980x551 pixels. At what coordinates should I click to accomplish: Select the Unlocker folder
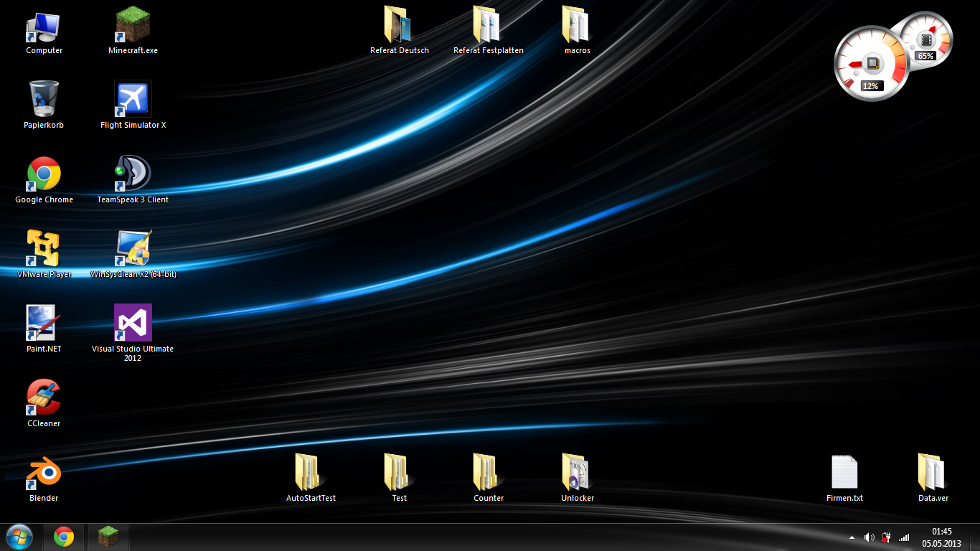click(577, 472)
